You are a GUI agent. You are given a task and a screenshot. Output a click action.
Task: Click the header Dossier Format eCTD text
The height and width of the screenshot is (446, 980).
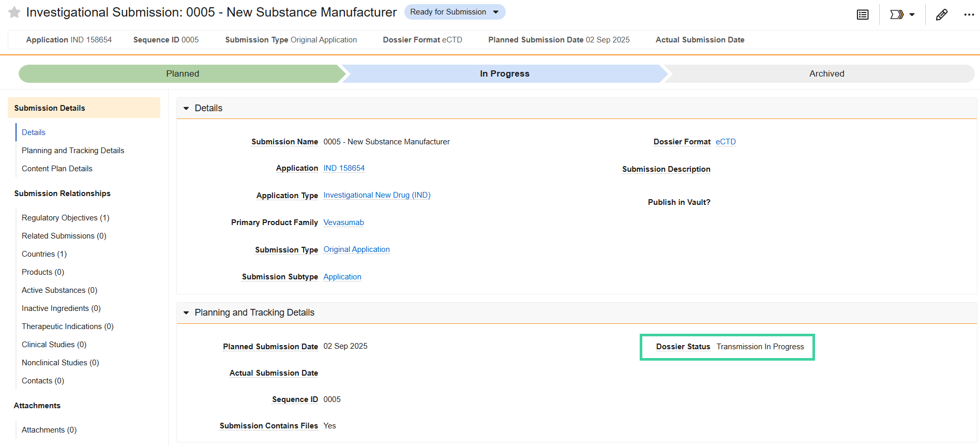(x=423, y=40)
